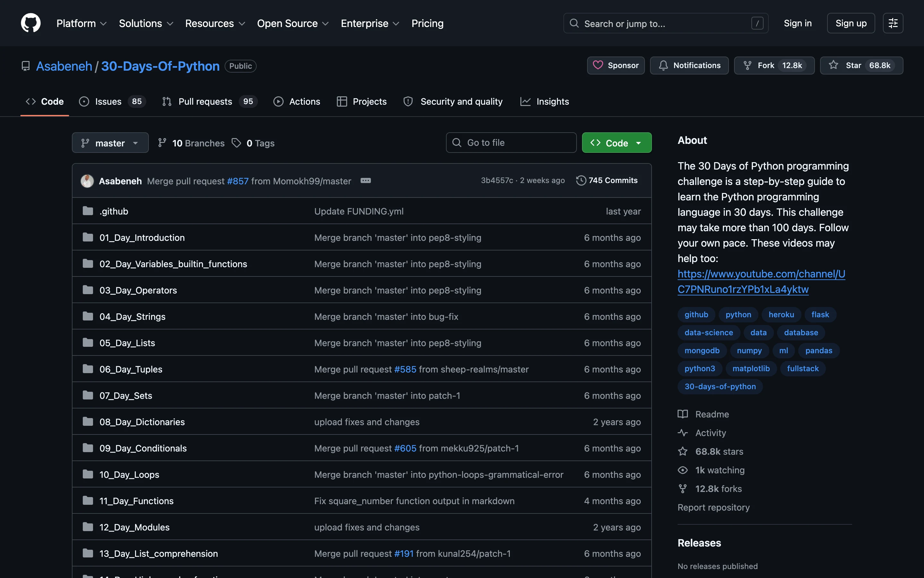
Task: Click the repository book icon beside Asabeneh
Action: point(26,66)
